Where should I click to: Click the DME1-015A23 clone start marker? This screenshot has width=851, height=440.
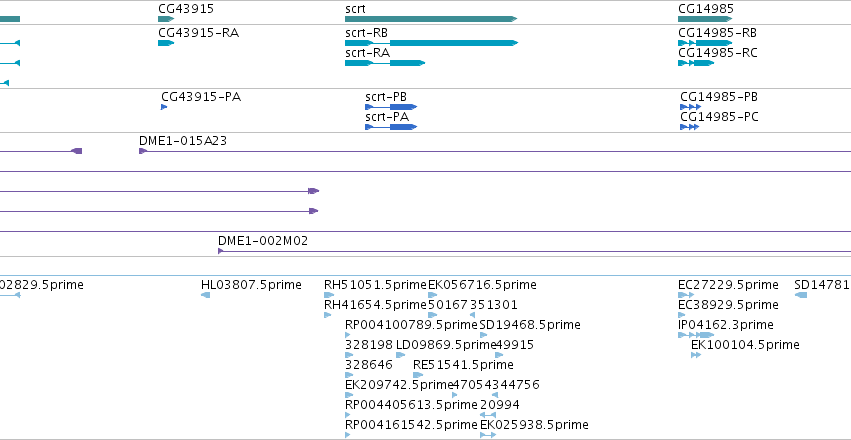point(143,151)
